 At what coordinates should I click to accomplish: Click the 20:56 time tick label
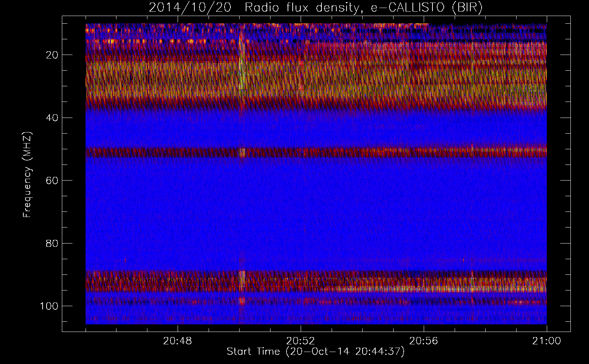click(423, 341)
